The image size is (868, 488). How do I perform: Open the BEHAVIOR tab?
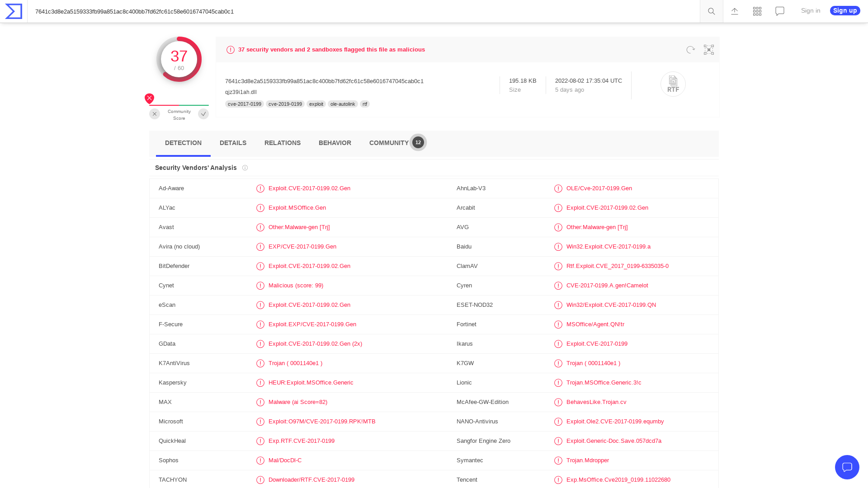click(335, 143)
